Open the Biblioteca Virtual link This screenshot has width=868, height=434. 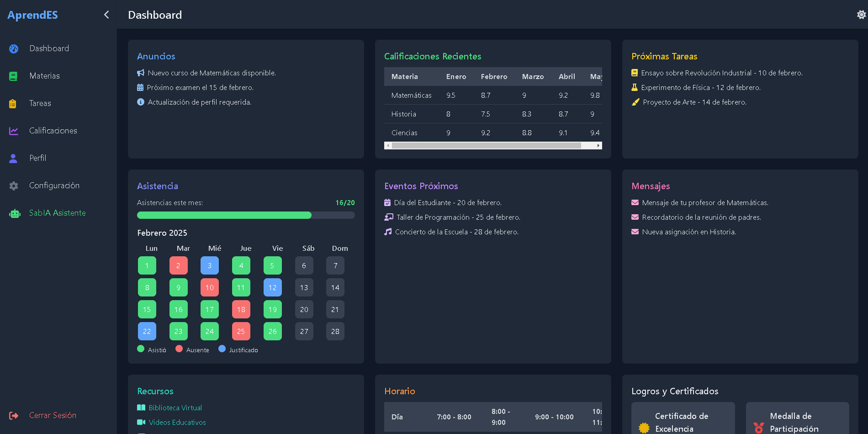(175, 408)
